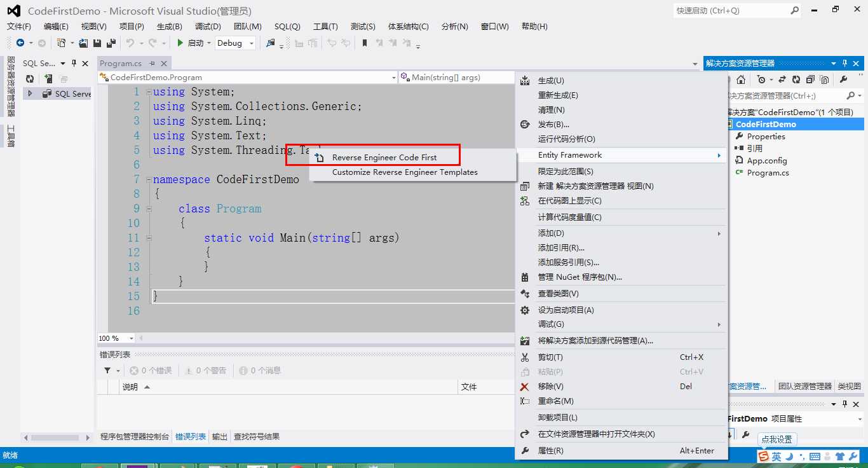Image resolution: width=868 pixels, height=468 pixels.
Task: Click Sync with Active Document icon
Action: point(782,79)
